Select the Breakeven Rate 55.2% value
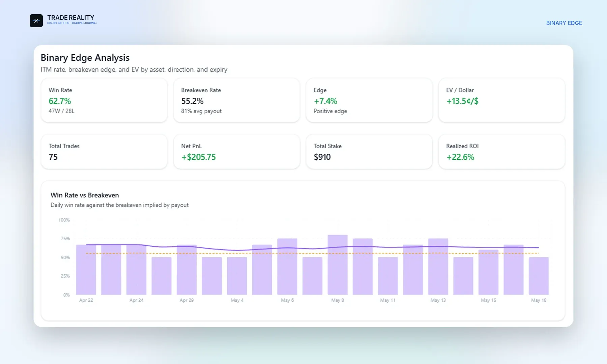This screenshot has height=364, width=607. click(192, 101)
